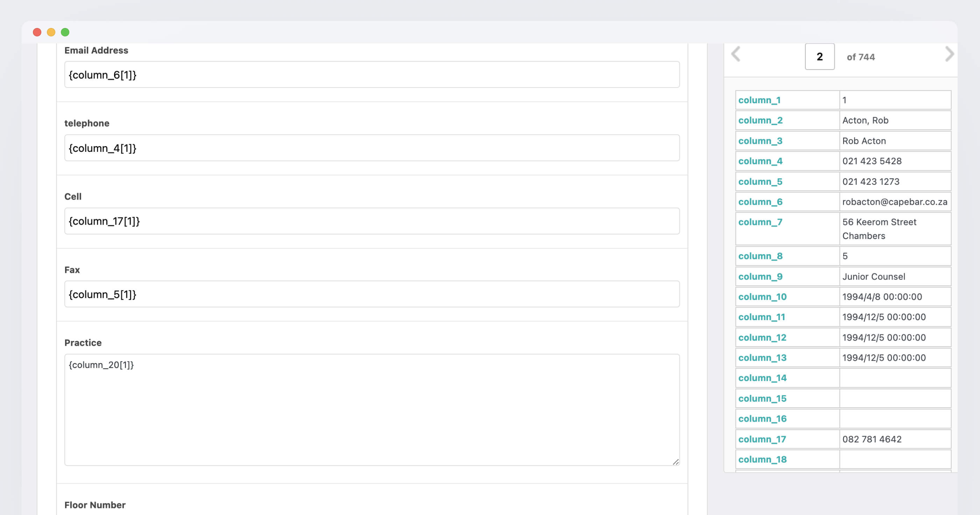980x515 pixels.
Task: Select the column_11 link
Action: [761, 317]
